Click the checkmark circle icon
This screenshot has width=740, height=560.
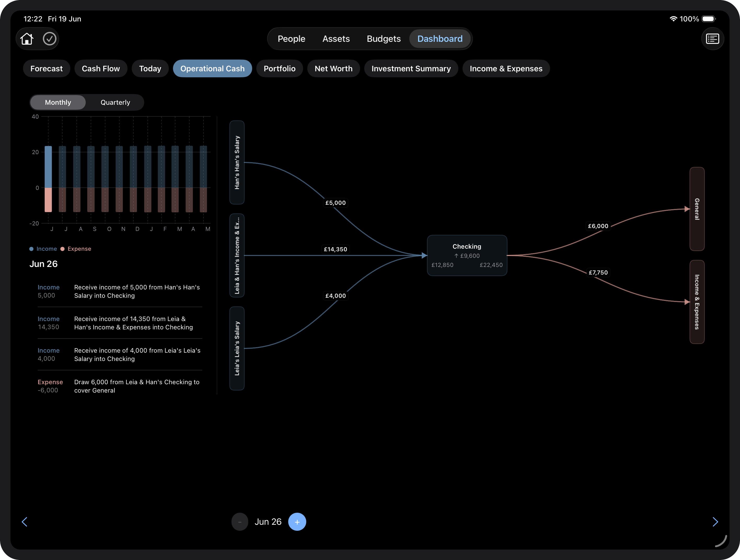[x=49, y=39]
